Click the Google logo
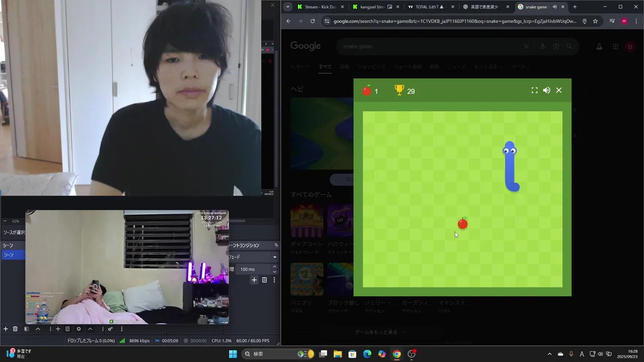 (305, 46)
